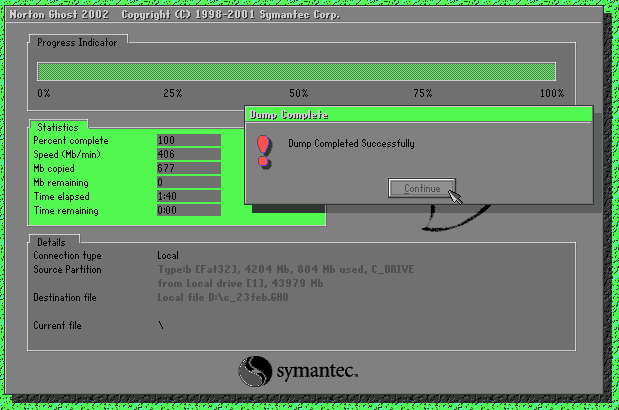Click the Source Partition description text
The width and height of the screenshot is (619, 410).
click(286, 276)
